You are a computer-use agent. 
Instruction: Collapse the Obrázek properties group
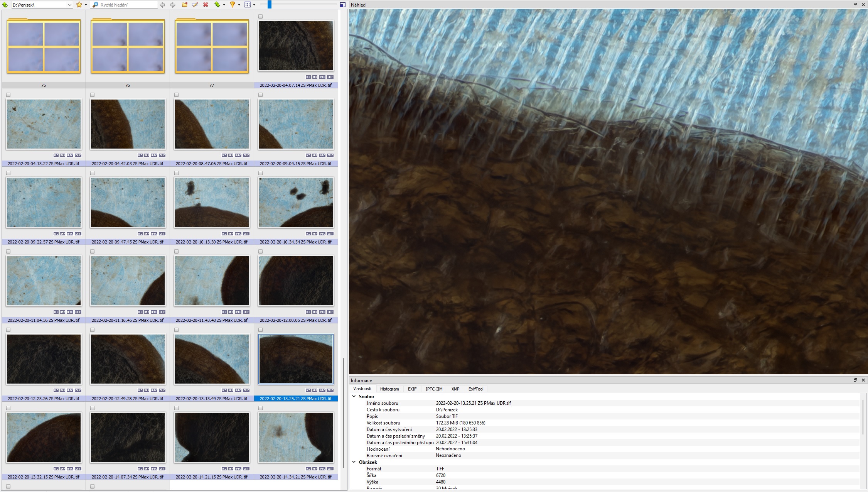pos(354,462)
